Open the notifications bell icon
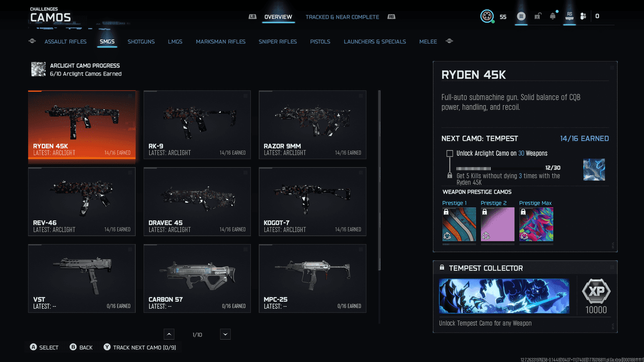Viewport: 644px width, 362px height. click(553, 16)
